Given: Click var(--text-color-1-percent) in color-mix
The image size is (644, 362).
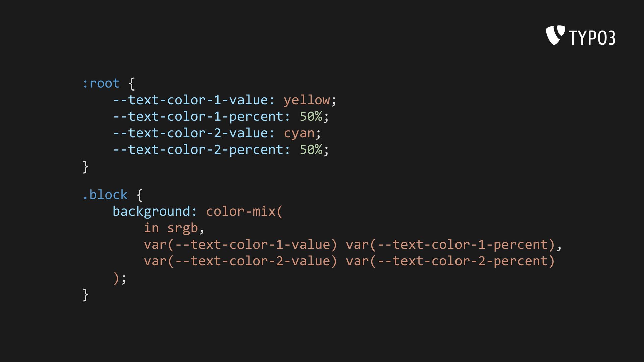Looking at the screenshot, I should coord(450,245).
